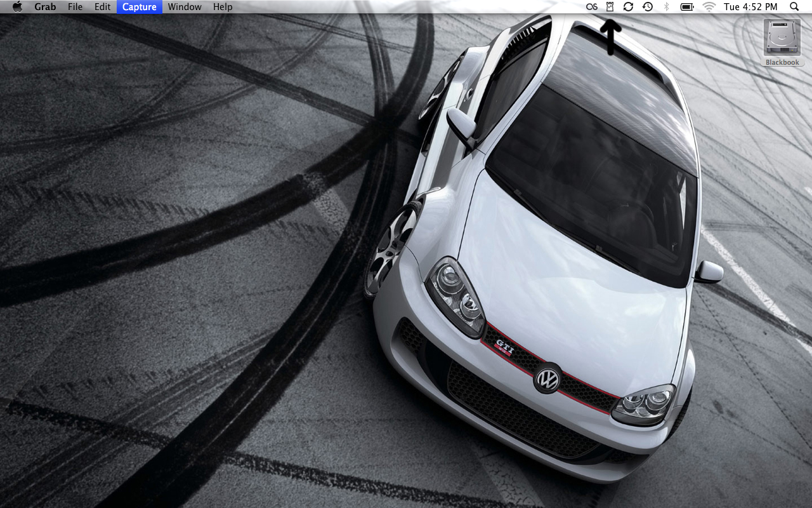
Task: Open the Time Machine menu bar icon
Action: point(647,7)
